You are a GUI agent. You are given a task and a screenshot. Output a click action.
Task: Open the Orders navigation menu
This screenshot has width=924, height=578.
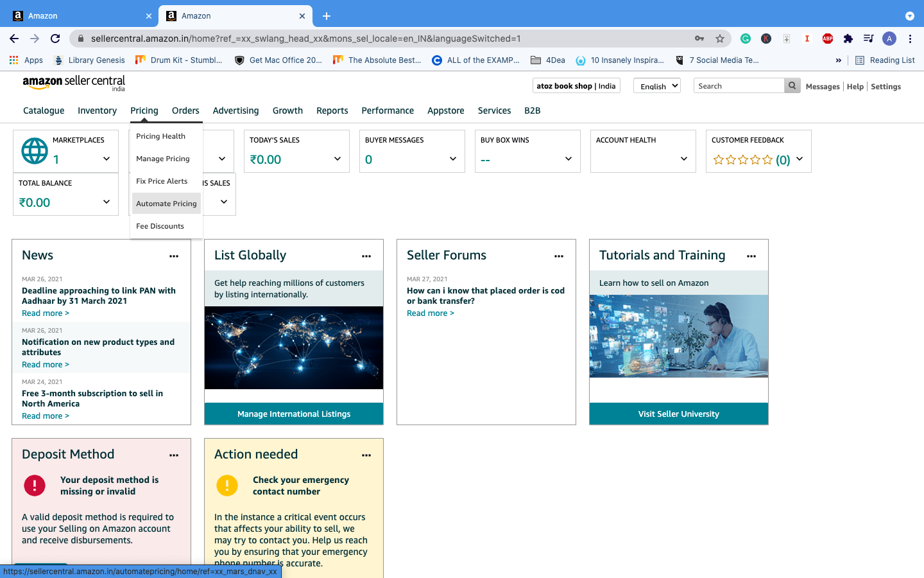pyautogui.click(x=185, y=110)
